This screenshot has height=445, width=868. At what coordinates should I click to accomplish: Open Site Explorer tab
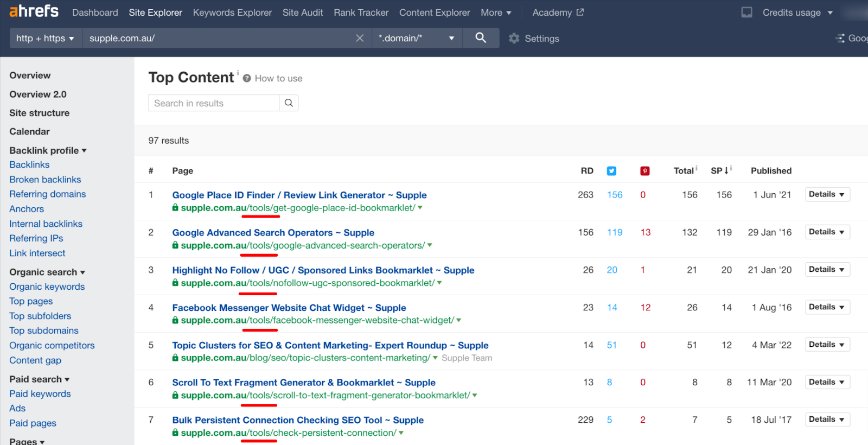155,12
